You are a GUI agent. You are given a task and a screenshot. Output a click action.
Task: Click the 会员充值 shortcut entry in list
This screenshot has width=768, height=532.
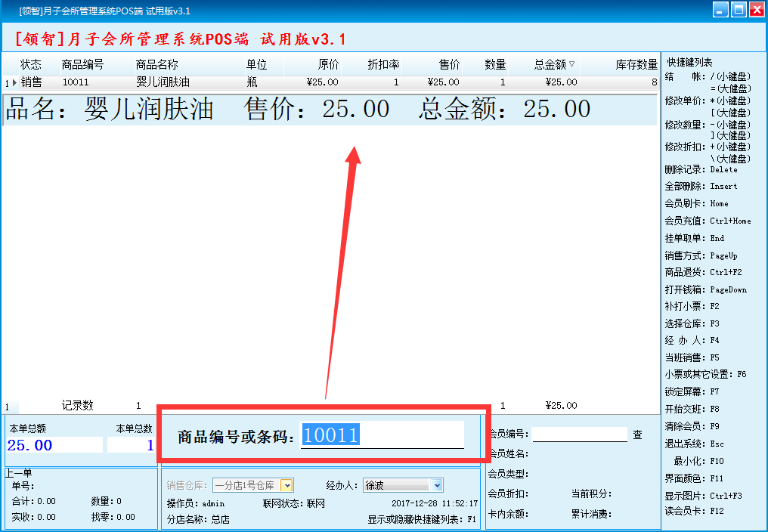point(708,221)
